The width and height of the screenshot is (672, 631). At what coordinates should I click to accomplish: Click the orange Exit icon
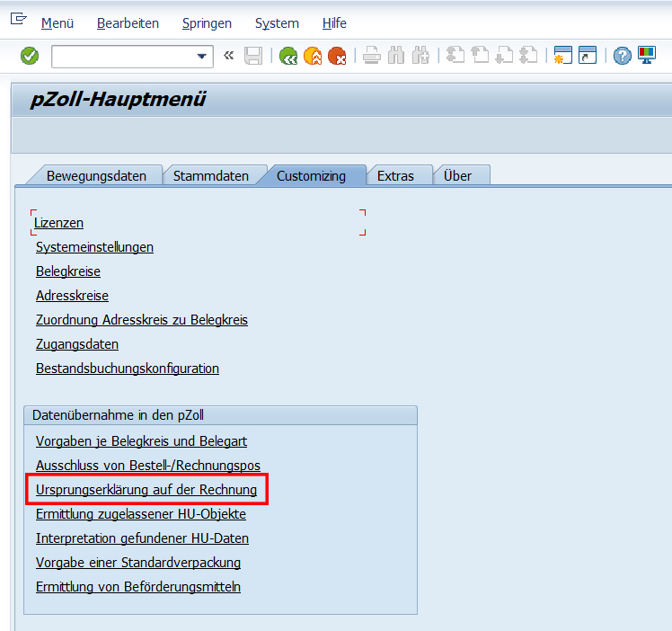point(313,56)
